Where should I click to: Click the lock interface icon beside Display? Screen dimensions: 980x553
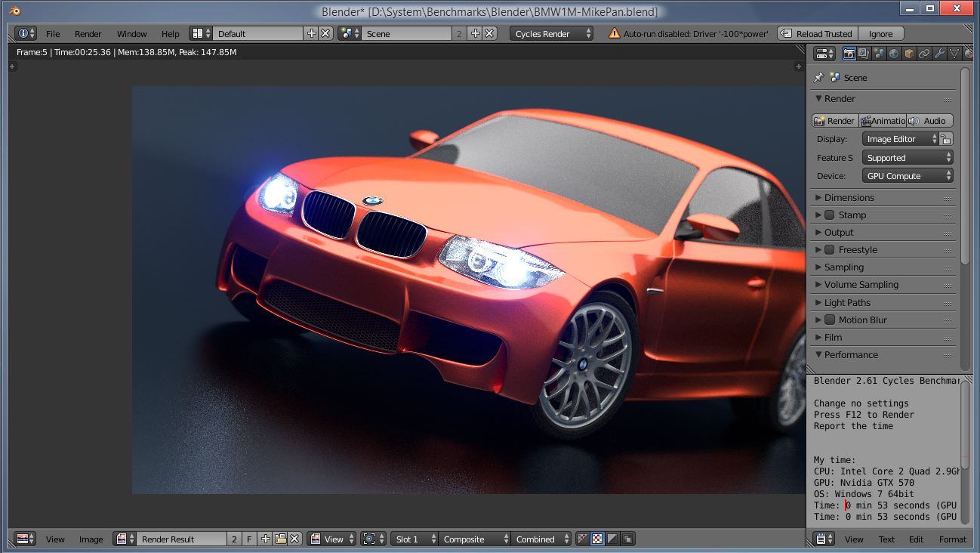coord(946,139)
